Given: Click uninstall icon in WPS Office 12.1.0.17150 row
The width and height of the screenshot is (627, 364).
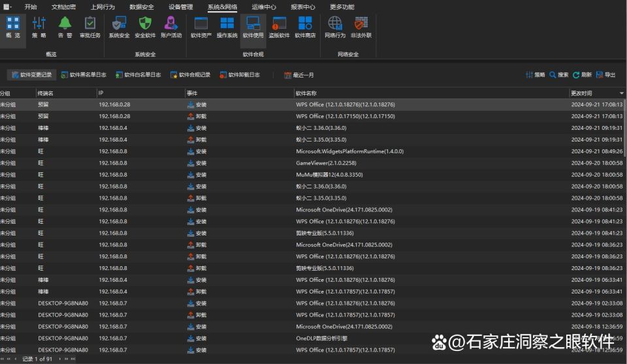Looking at the screenshot, I should [191, 116].
